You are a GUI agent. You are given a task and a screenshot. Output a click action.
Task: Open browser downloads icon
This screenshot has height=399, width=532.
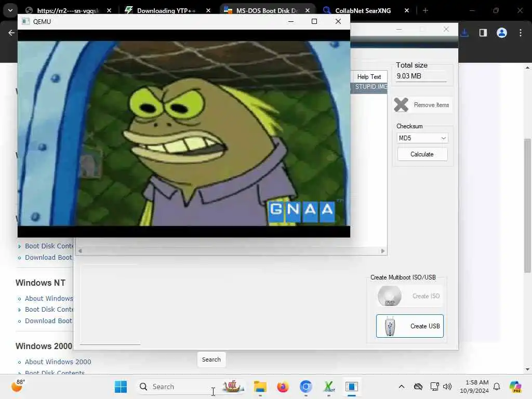464,33
